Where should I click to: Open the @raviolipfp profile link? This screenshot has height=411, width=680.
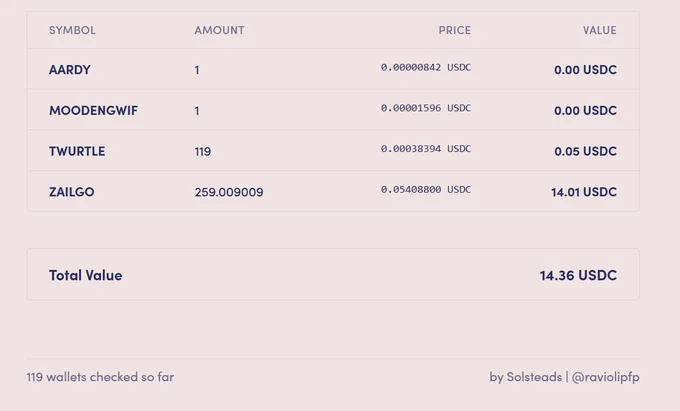tap(605, 377)
